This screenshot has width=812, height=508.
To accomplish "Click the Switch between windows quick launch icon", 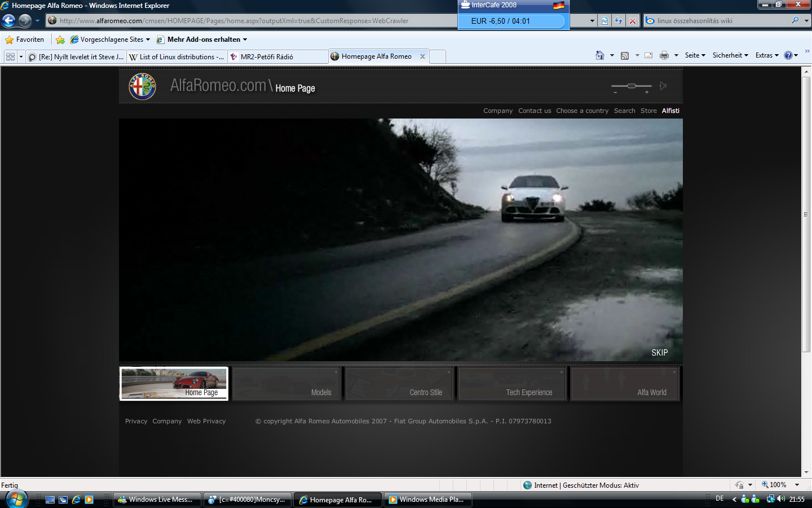I will click(x=63, y=500).
